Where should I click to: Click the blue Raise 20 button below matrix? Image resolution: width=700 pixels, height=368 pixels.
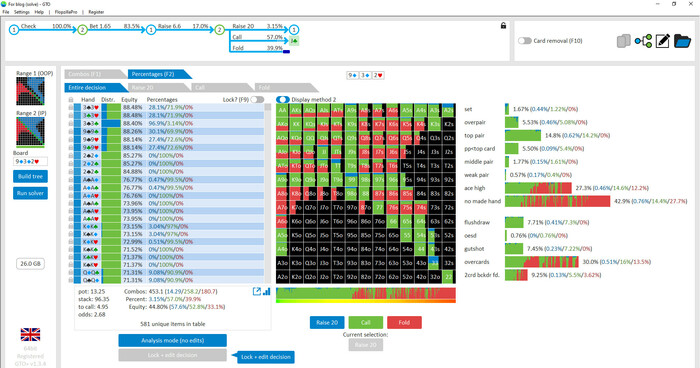[327, 322]
